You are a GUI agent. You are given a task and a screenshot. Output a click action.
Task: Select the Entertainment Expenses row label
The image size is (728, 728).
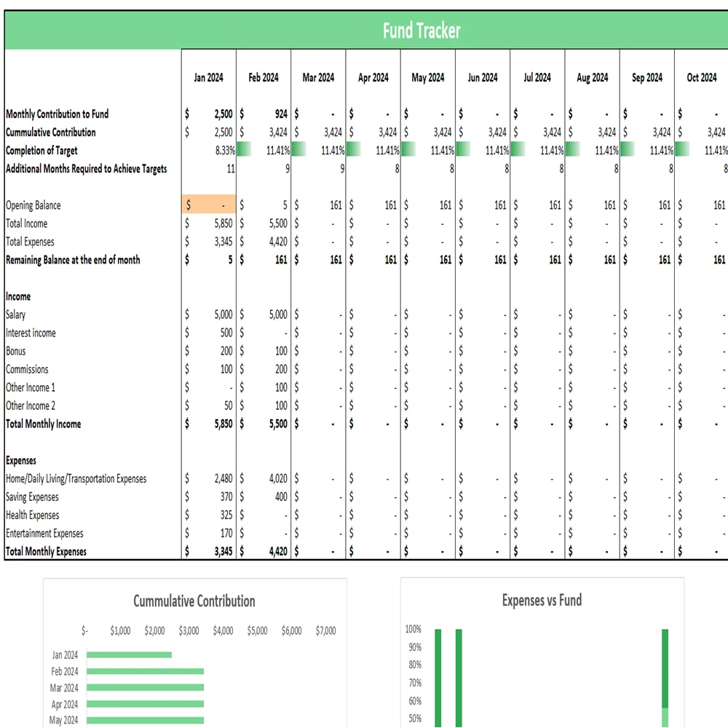pos(44,534)
